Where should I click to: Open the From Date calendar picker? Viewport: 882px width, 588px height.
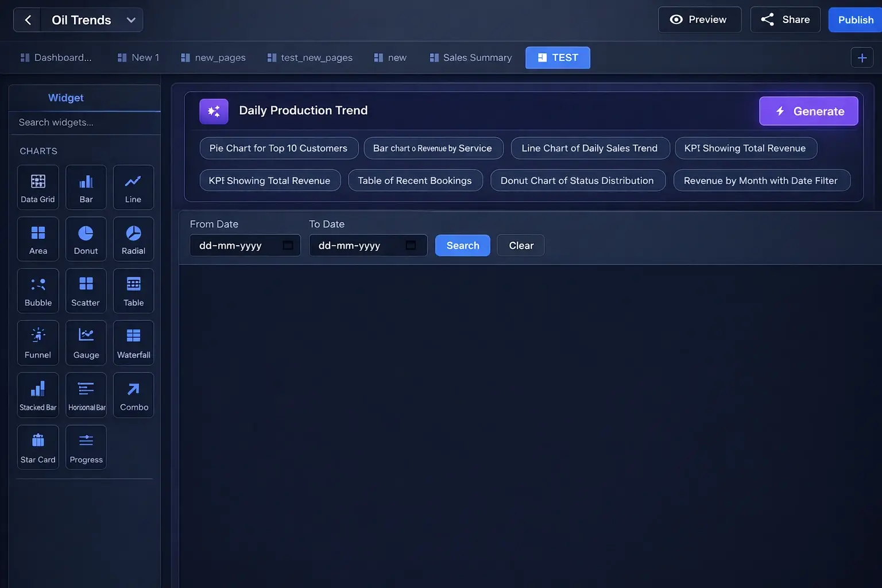click(288, 245)
